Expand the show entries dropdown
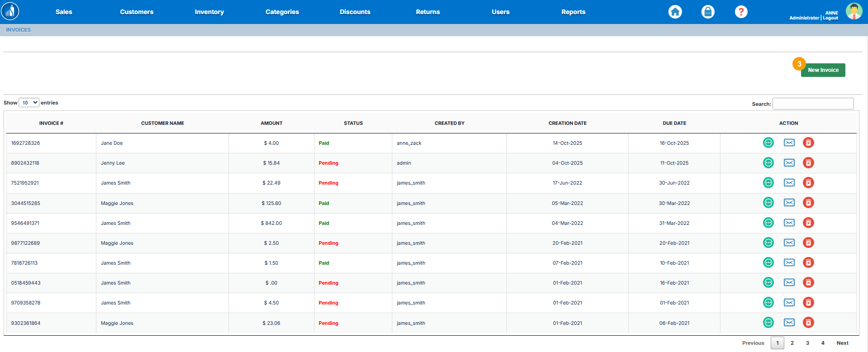This screenshot has height=352, width=868. [29, 103]
